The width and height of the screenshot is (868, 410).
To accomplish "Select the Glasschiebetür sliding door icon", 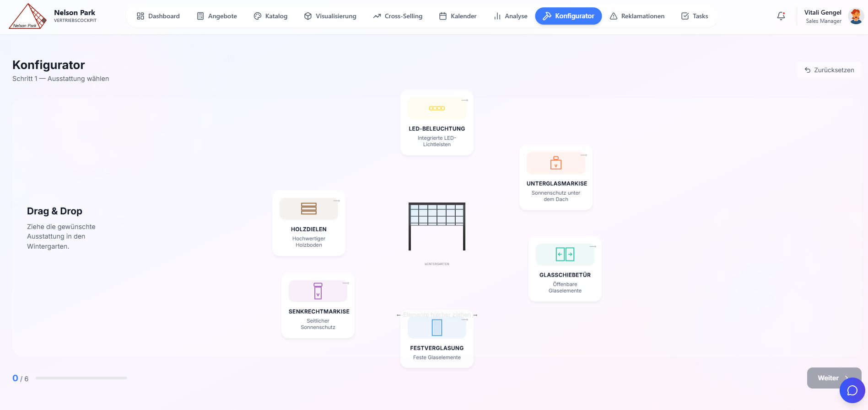I will tap(565, 254).
